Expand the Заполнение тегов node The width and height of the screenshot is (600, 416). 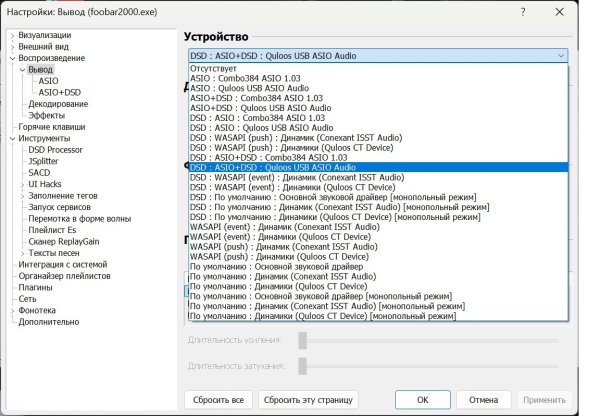pyautogui.click(x=23, y=196)
